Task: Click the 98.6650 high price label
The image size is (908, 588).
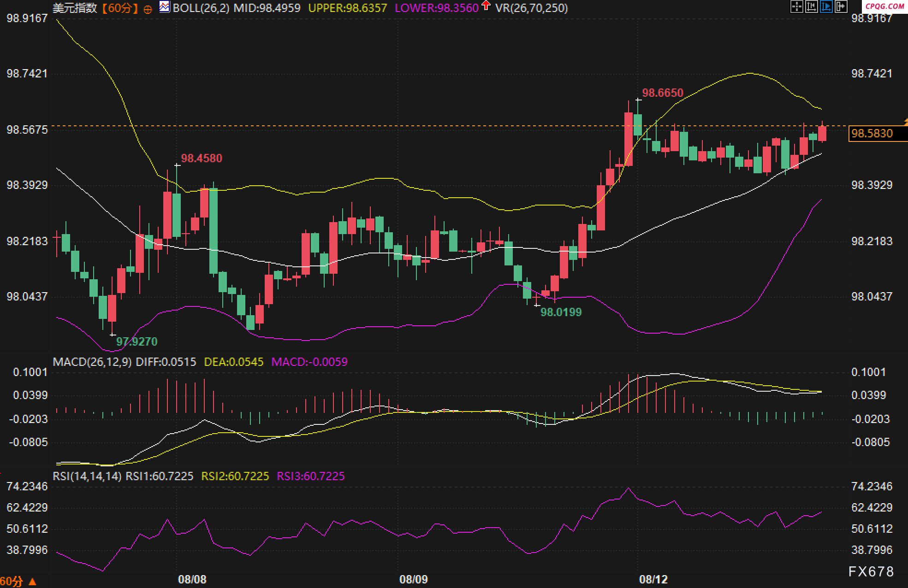Action: [x=663, y=93]
